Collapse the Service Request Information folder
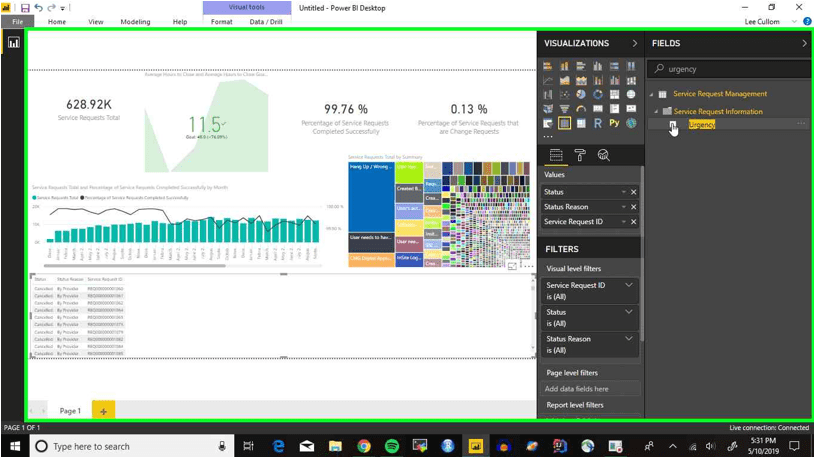 656,112
